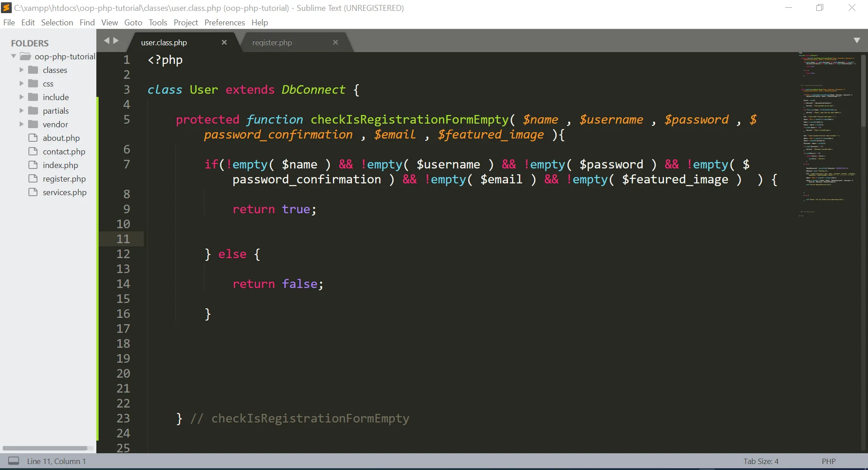Image resolution: width=868 pixels, height=470 pixels.
Task: Open the Goto menu
Action: point(133,23)
